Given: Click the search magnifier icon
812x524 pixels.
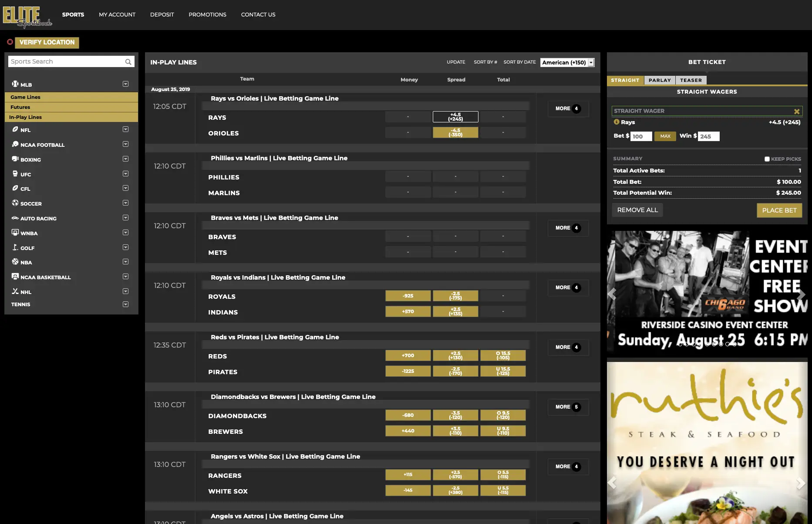Looking at the screenshot, I should coord(128,62).
